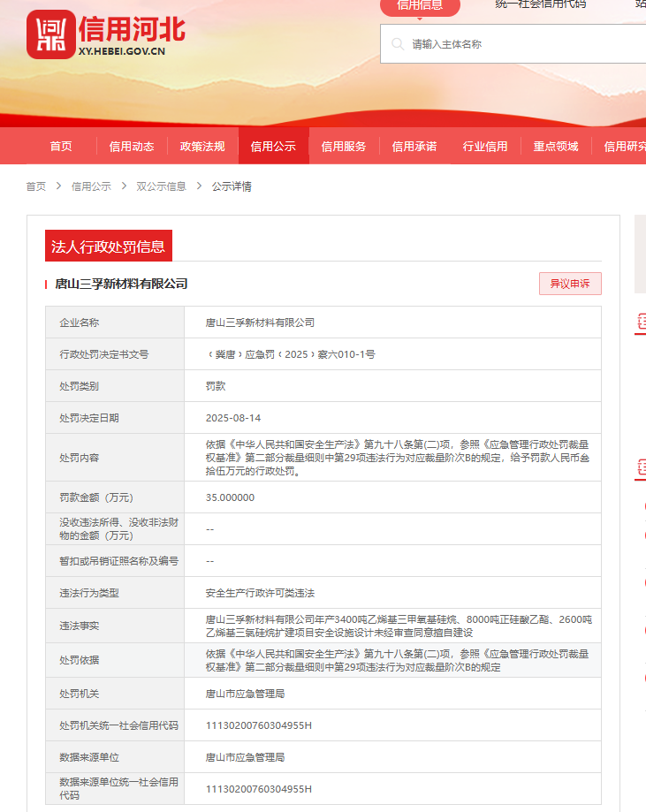The width and height of the screenshot is (646, 812).
Task: Go to 首页 in the breadcrumb
Action: (x=36, y=186)
